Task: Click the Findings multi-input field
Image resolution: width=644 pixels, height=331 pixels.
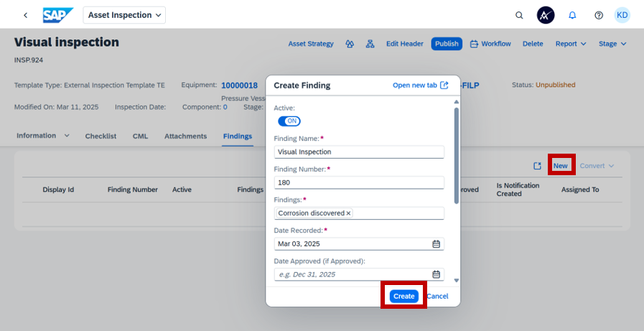Action: point(359,213)
